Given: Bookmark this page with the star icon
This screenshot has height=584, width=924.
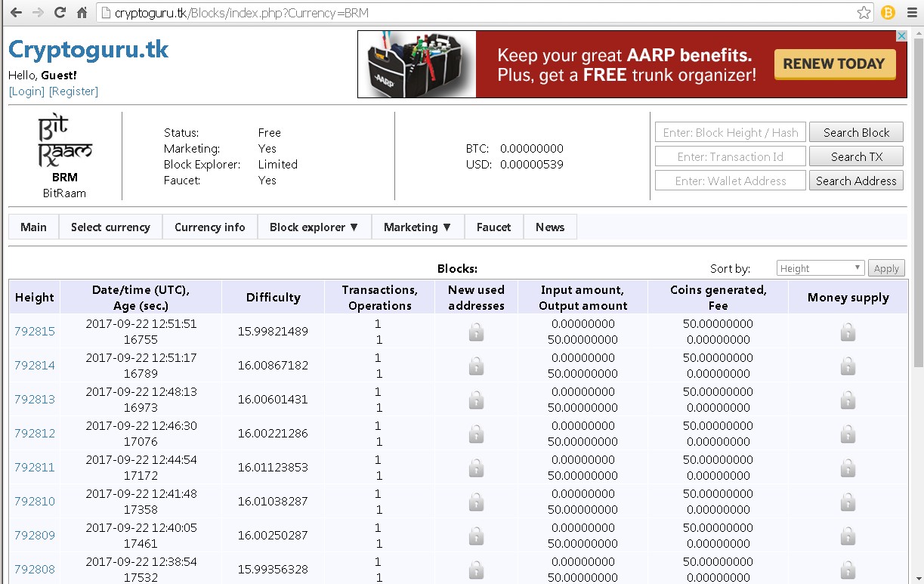Looking at the screenshot, I should tap(864, 13).
